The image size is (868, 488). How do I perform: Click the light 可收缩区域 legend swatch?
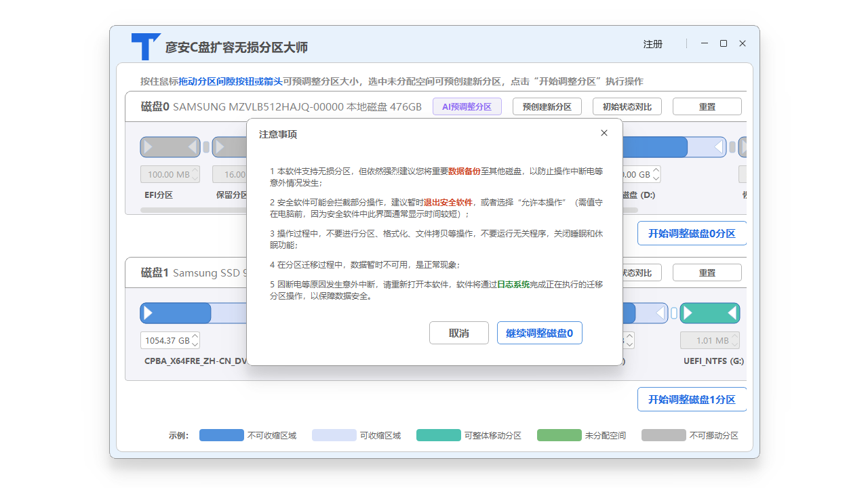[x=334, y=435]
